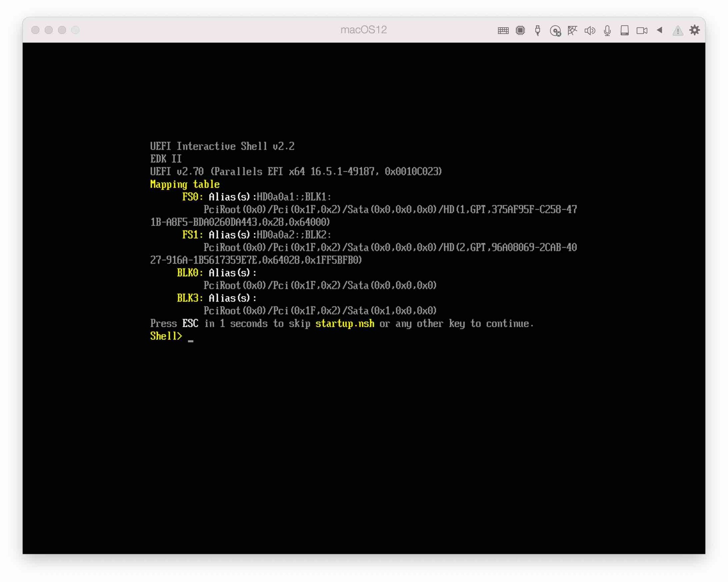This screenshot has height=582, width=728.
Task: Click the Shell> prompt
Action: (x=166, y=336)
